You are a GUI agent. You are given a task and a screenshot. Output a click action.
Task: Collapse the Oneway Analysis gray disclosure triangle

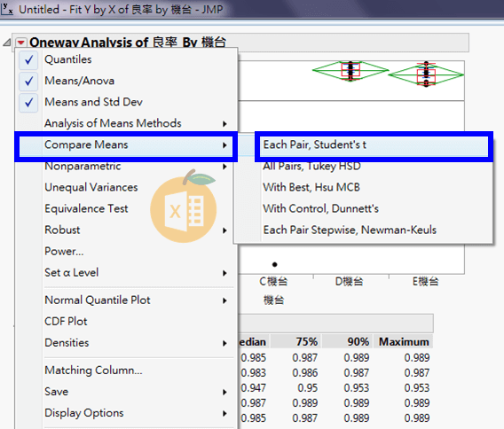tap(7, 43)
